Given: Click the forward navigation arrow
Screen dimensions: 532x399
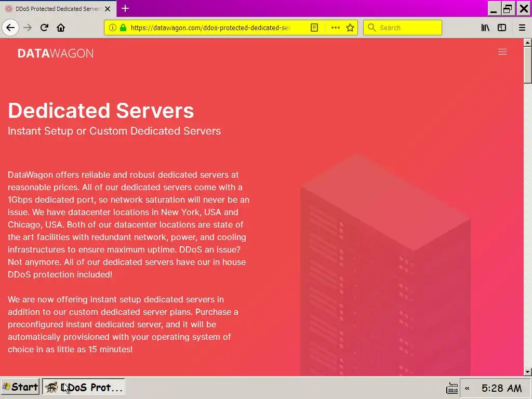Looking at the screenshot, I should (x=28, y=28).
